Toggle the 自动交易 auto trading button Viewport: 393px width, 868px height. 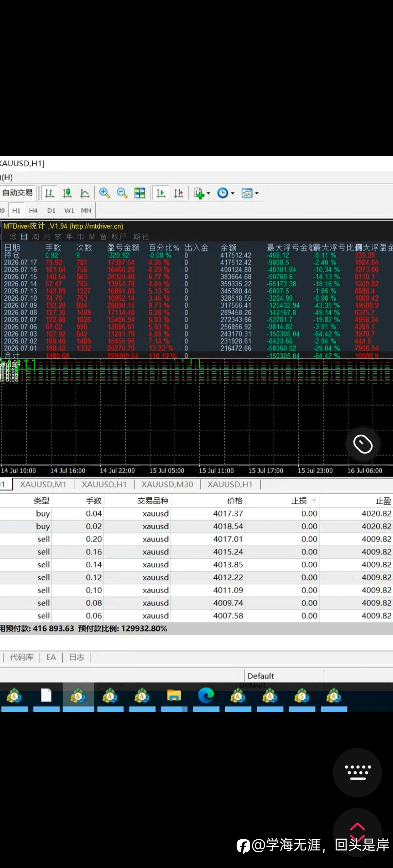tap(17, 193)
